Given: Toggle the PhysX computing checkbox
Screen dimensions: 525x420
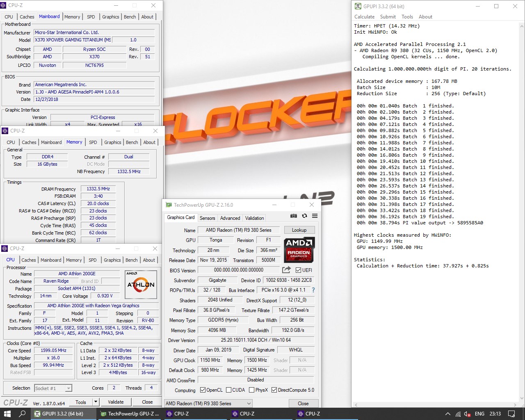Looking at the screenshot, I should [x=251, y=390].
